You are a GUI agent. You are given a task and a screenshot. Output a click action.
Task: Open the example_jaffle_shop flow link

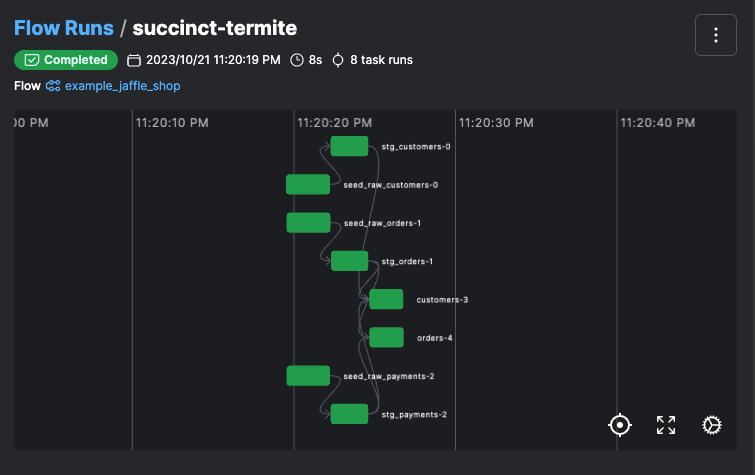pos(122,86)
